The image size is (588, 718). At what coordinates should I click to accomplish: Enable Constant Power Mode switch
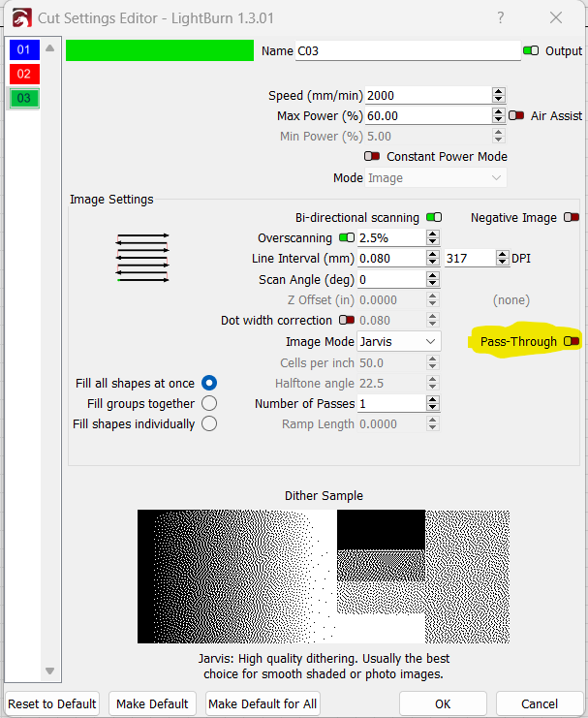coord(372,156)
